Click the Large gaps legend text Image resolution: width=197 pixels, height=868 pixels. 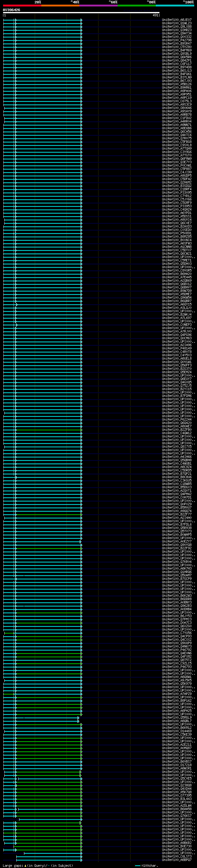[x=38, y=865]
